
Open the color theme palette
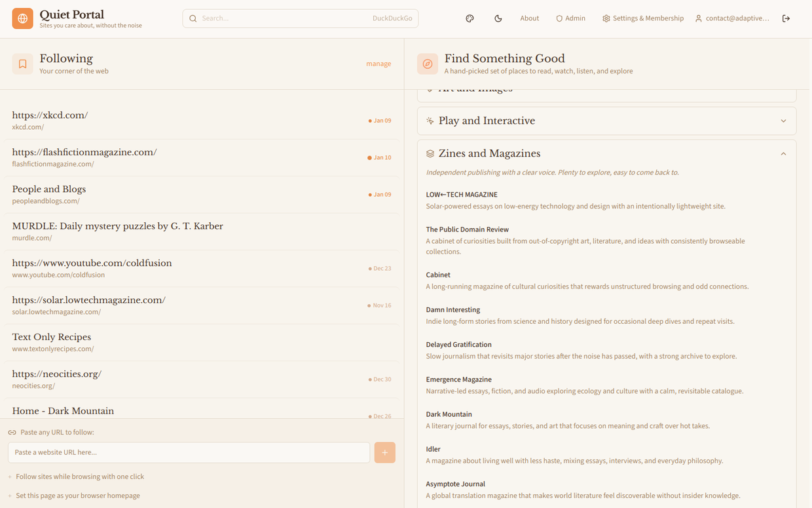[x=470, y=18]
